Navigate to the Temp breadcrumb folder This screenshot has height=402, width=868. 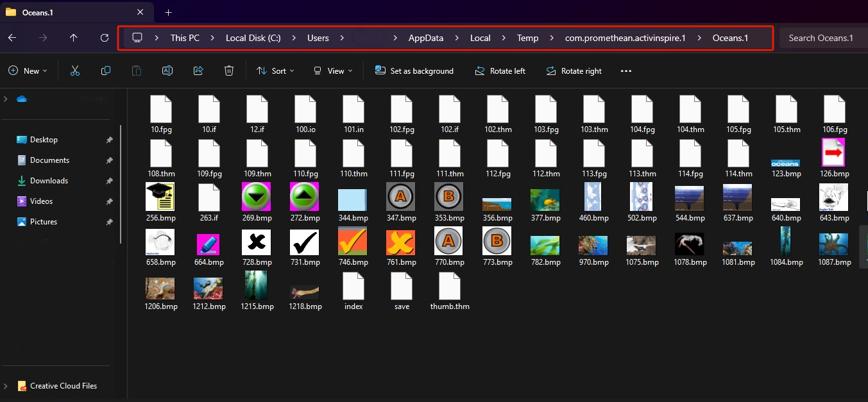[x=527, y=38]
